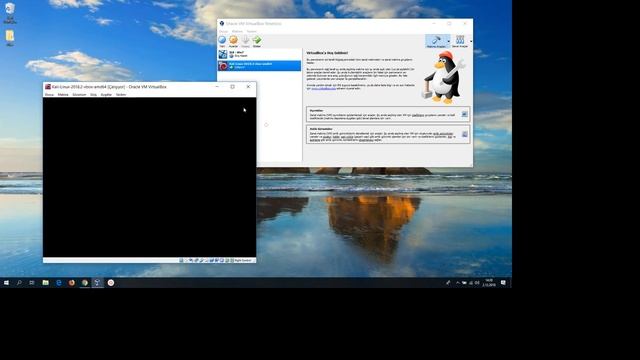
Task: Select Genel Araçlar (Global Tools) button
Action: [460, 41]
